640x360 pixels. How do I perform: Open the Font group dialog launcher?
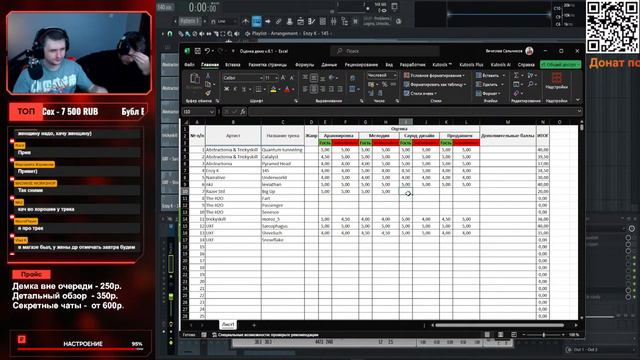296,101
